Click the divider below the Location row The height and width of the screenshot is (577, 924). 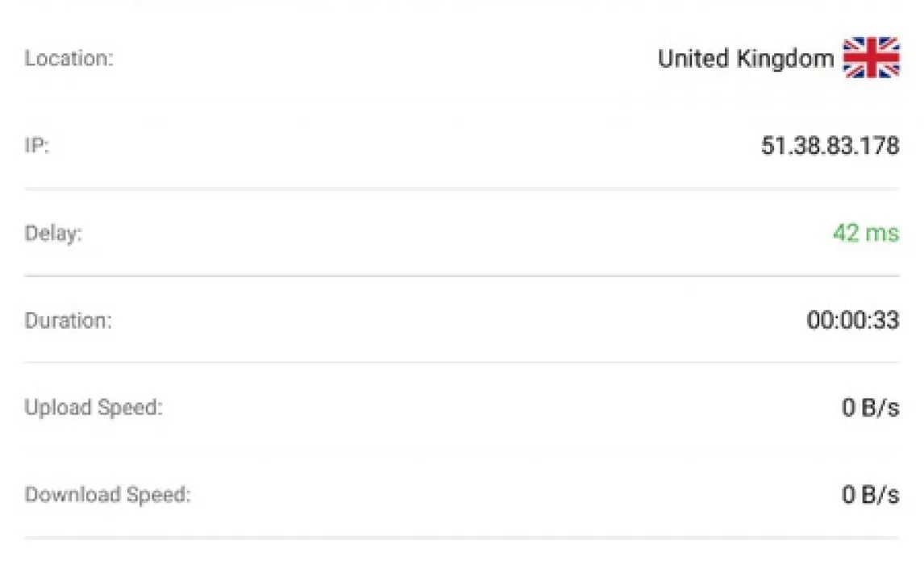(461, 102)
